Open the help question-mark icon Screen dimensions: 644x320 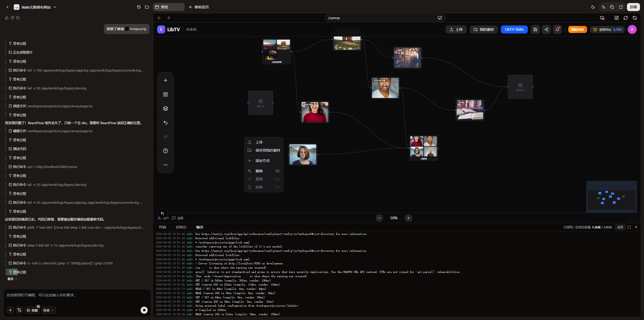(x=165, y=151)
